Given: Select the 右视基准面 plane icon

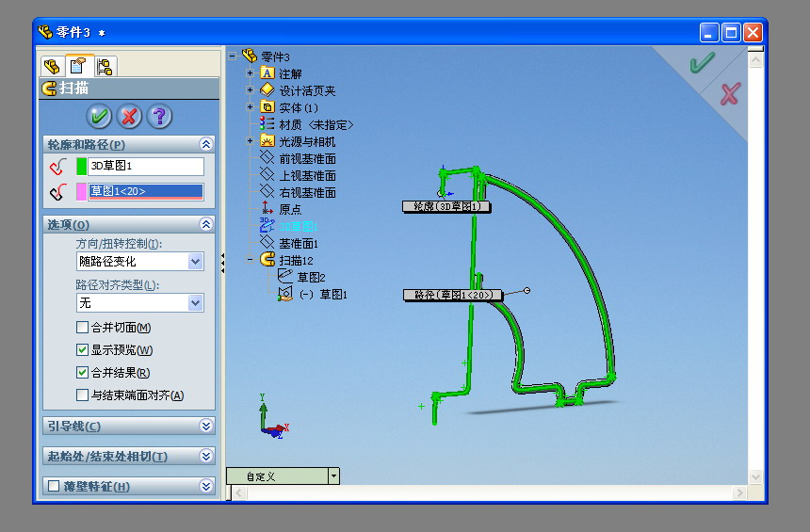Looking at the screenshot, I should tap(267, 192).
